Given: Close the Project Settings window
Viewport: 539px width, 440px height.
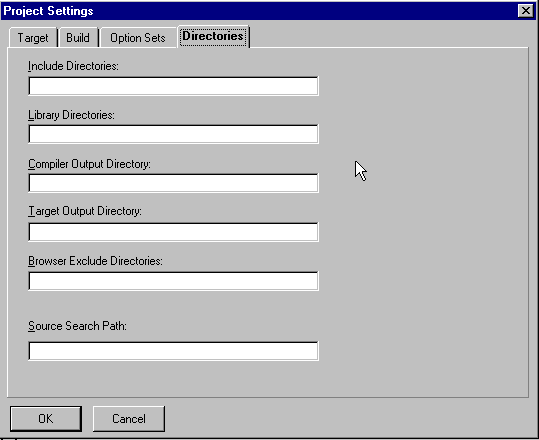Looking at the screenshot, I should pyautogui.click(x=526, y=11).
